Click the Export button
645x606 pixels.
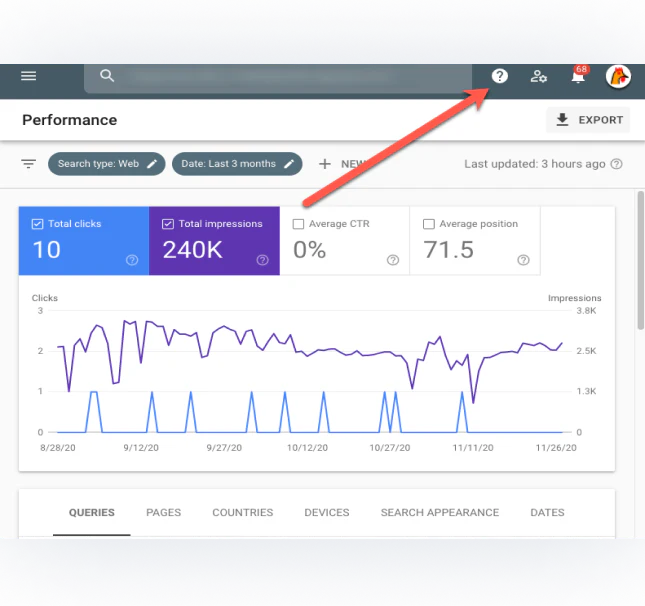click(588, 120)
